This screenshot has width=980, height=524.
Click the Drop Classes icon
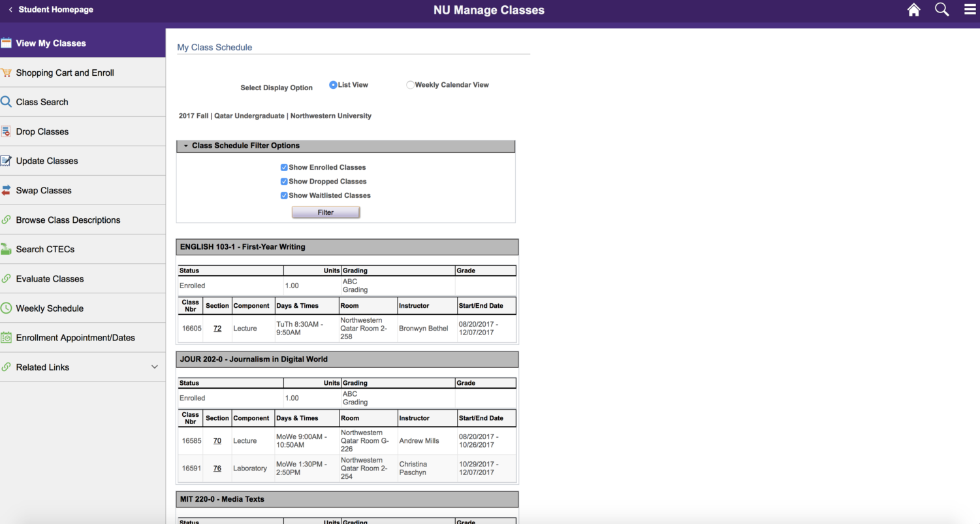tap(6, 131)
